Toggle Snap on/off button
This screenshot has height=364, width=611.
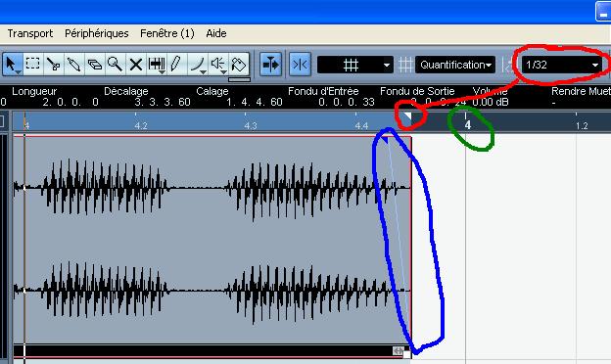coord(300,65)
